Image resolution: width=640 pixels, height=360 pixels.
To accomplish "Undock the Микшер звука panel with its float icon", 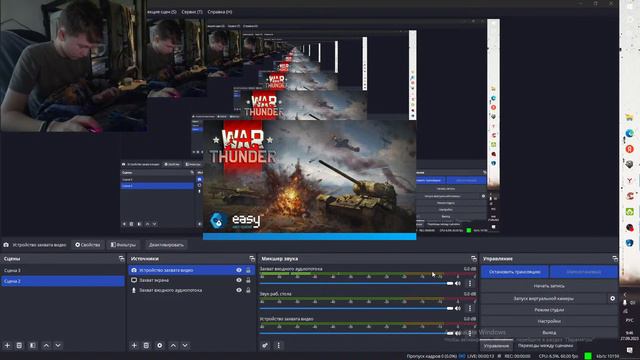I will tap(473, 259).
